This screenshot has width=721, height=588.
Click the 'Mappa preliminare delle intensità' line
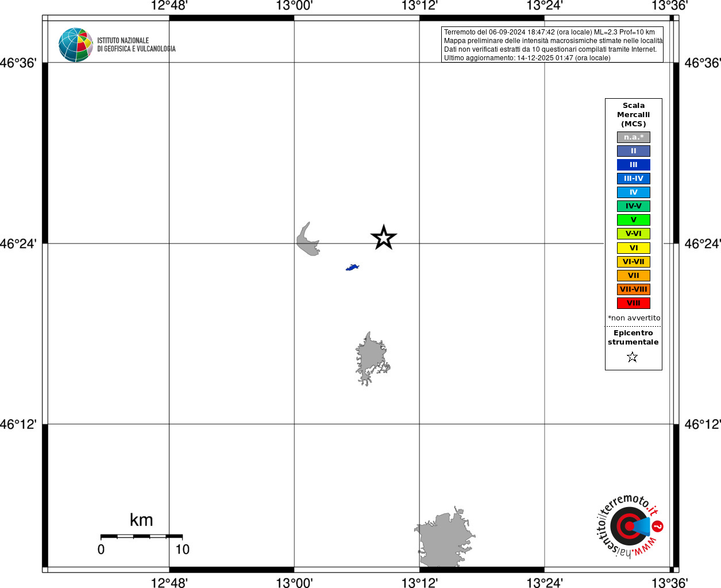pos(553,41)
